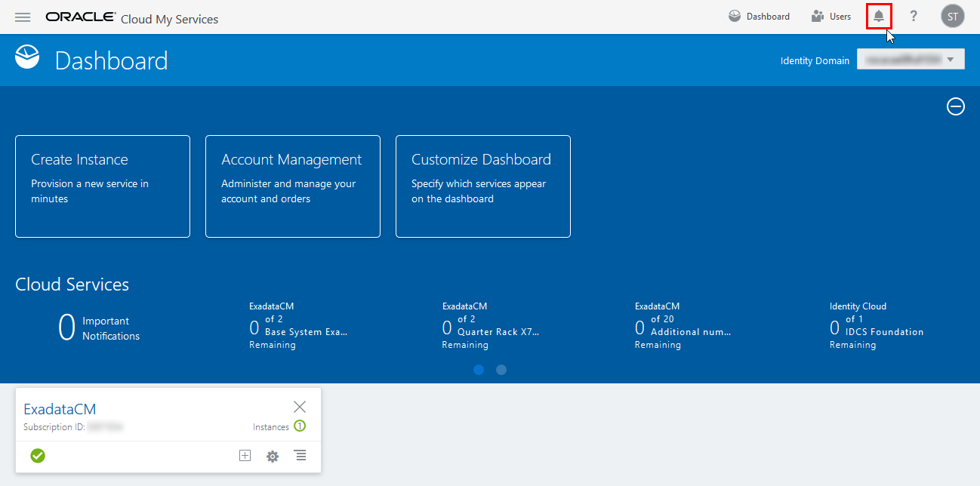Click ExadataCM create instance plus icon

[245, 455]
